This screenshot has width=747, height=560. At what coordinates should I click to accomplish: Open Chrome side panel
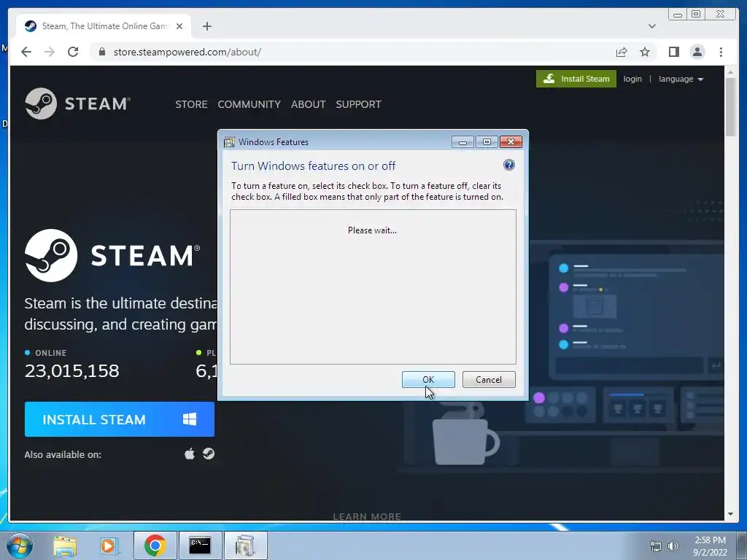coord(673,52)
